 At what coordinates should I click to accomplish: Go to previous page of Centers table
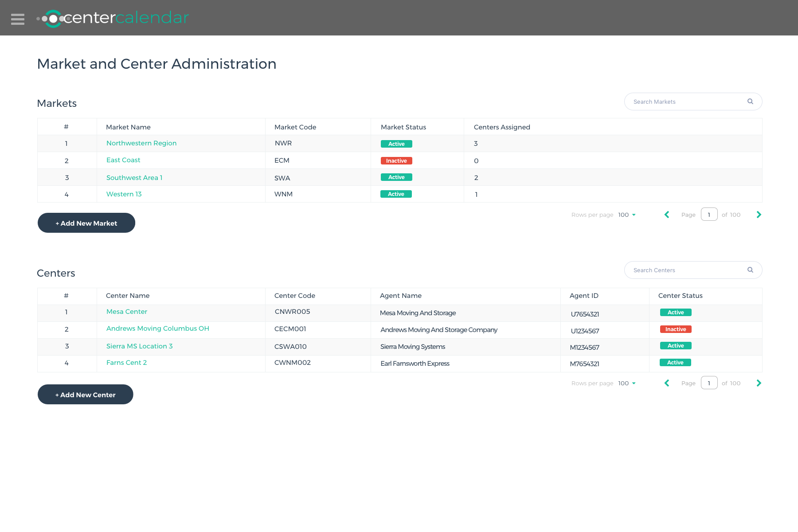click(x=667, y=383)
